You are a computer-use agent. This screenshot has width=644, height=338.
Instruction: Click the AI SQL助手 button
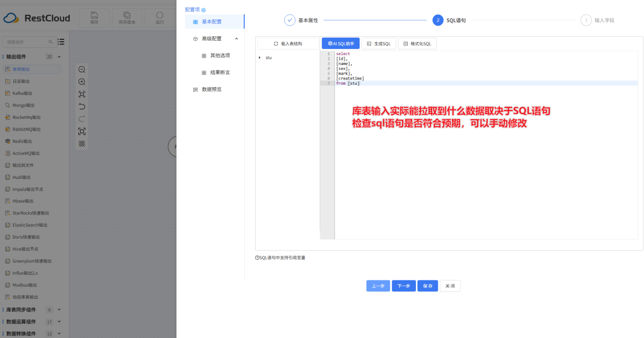(341, 44)
